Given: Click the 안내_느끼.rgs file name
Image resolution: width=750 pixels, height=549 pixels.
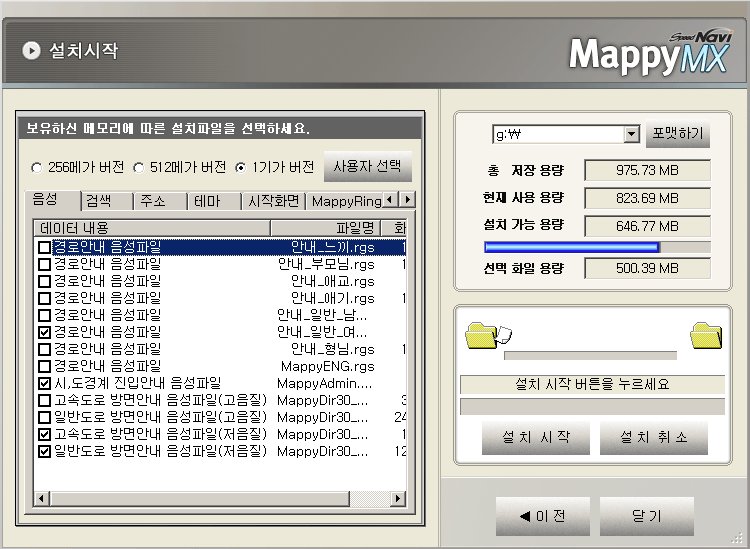Looking at the screenshot, I should coord(332,248).
